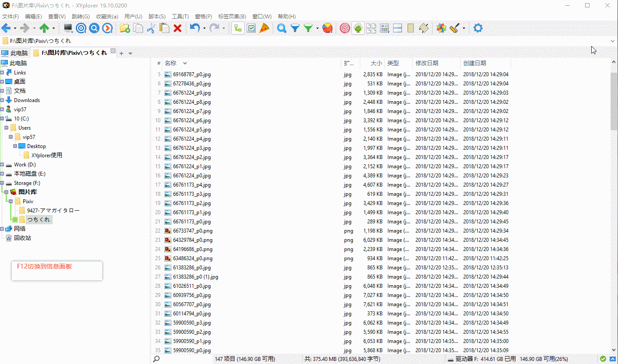
Task: Open Configuration with the gear icon
Action: [x=477, y=28]
